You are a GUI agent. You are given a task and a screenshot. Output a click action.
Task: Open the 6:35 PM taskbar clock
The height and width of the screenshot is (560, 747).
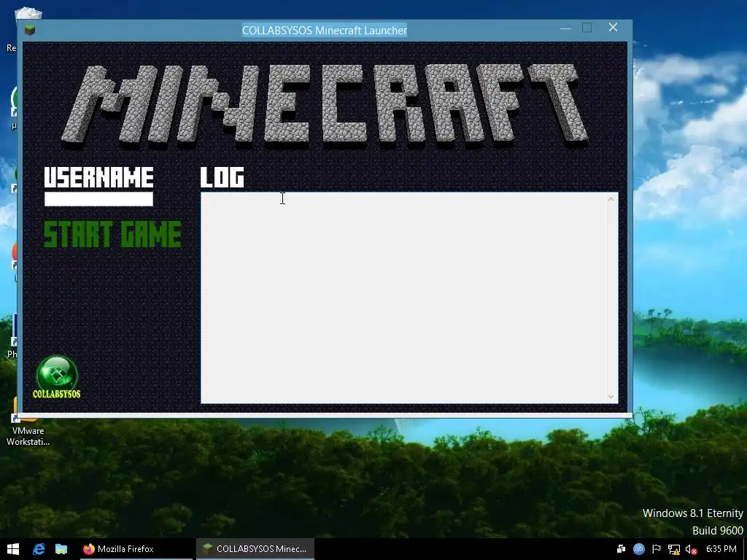[721, 549]
